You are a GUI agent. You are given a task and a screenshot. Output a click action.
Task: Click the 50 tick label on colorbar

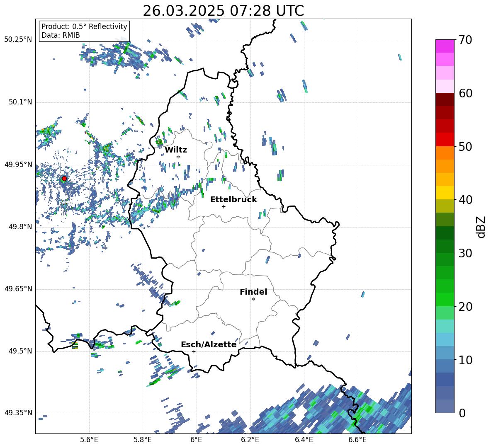(465, 147)
